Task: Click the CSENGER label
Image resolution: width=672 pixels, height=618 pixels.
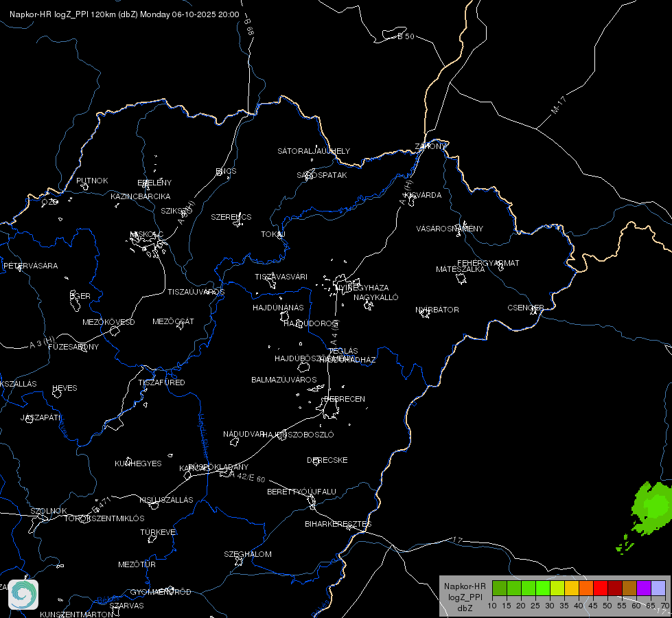Action: coord(525,308)
